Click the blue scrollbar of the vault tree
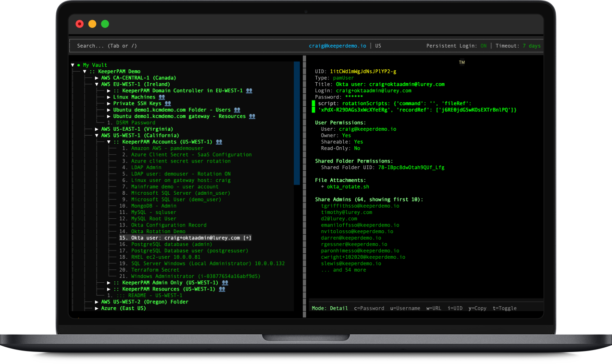612x364 pixels. tap(297, 123)
